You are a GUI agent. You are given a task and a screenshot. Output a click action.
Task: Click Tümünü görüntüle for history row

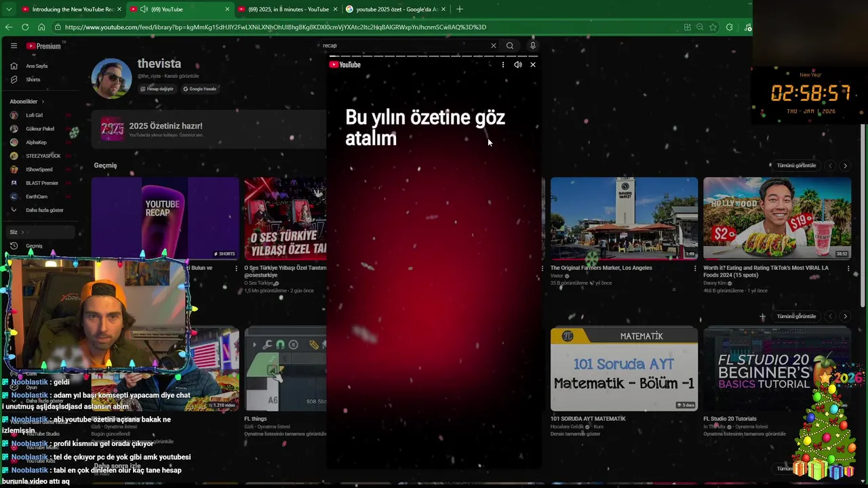point(796,165)
